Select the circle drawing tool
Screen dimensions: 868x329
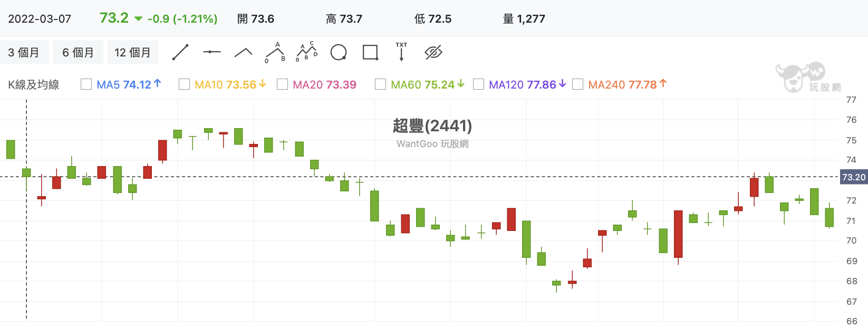coord(339,52)
